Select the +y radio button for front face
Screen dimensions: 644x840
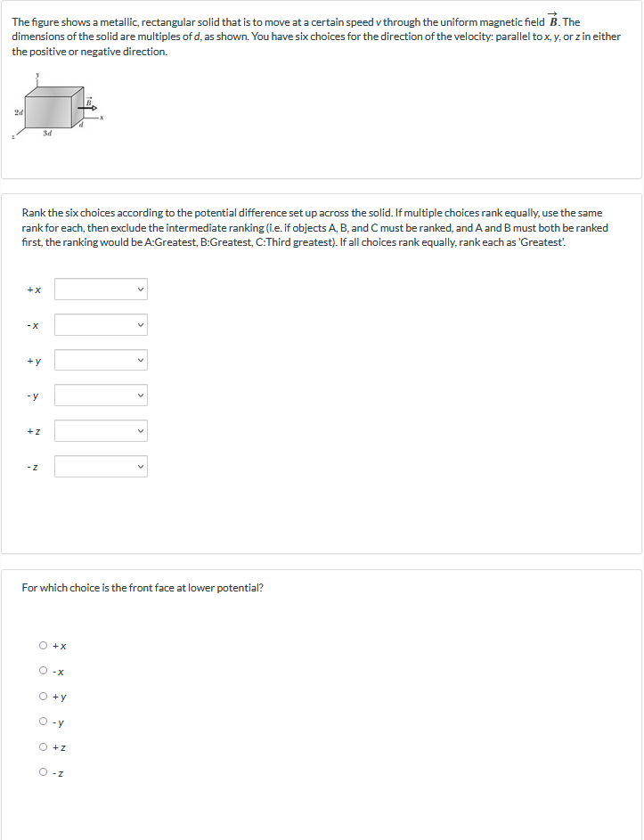[x=44, y=697]
